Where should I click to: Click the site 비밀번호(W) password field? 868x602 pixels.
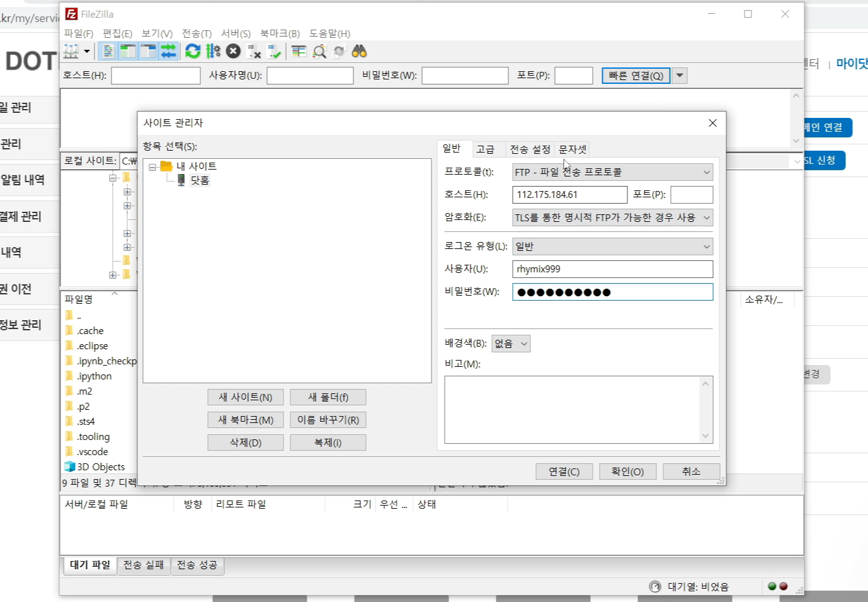point(613,292)
